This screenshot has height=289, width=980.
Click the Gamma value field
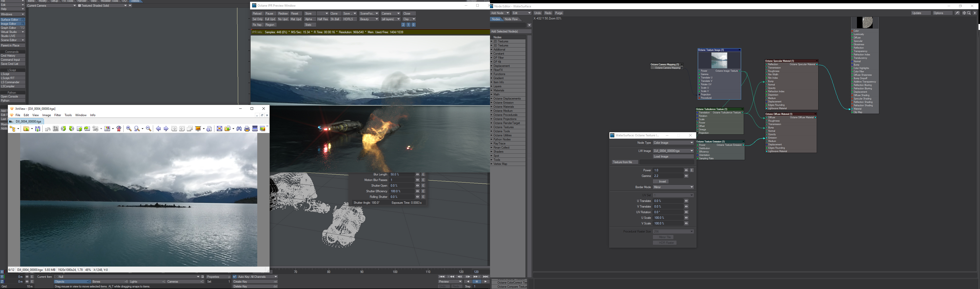668,176
